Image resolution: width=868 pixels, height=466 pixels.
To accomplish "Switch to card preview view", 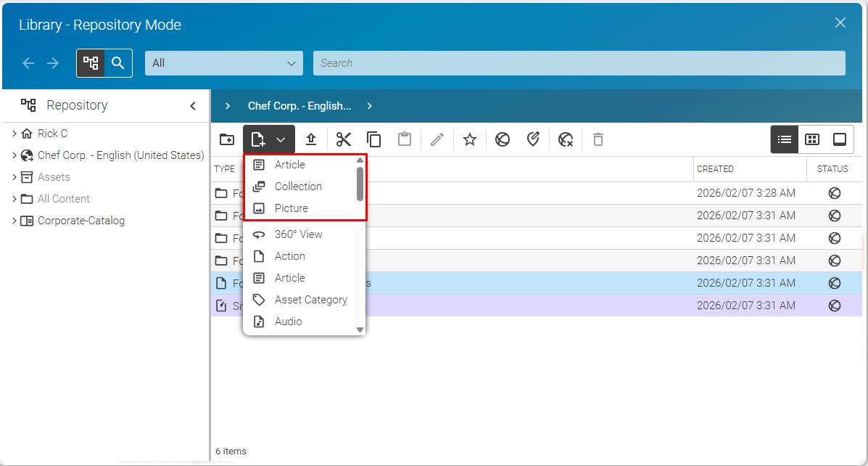I will 840,139.
